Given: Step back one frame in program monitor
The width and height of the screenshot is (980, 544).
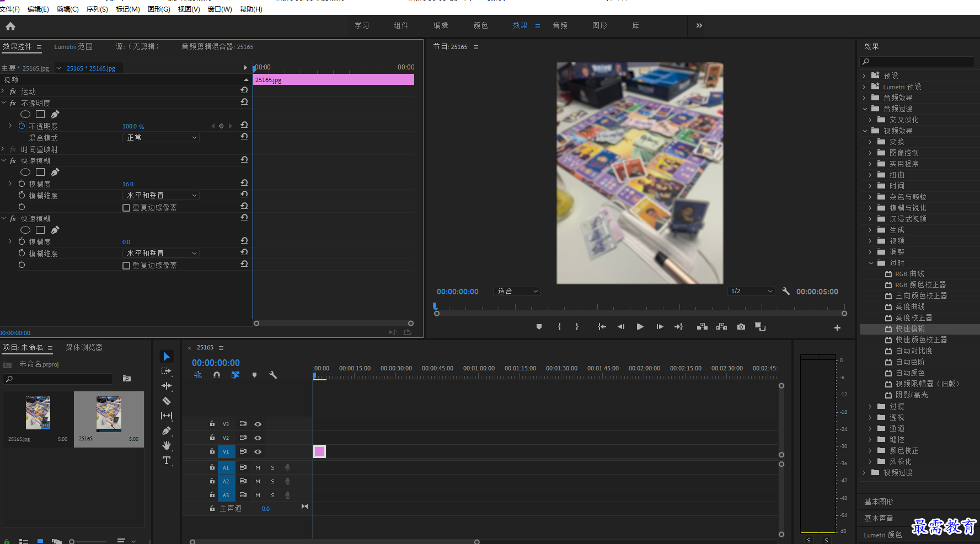Looking at the screenshot, I should click(621, 327).
